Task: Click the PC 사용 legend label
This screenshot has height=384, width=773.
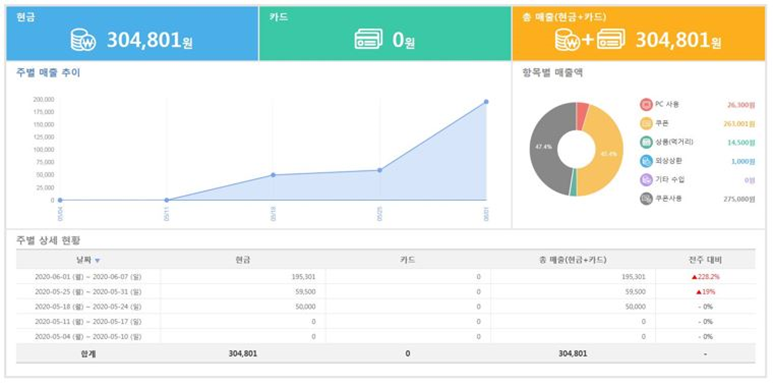Action: (x=667, y=105)
